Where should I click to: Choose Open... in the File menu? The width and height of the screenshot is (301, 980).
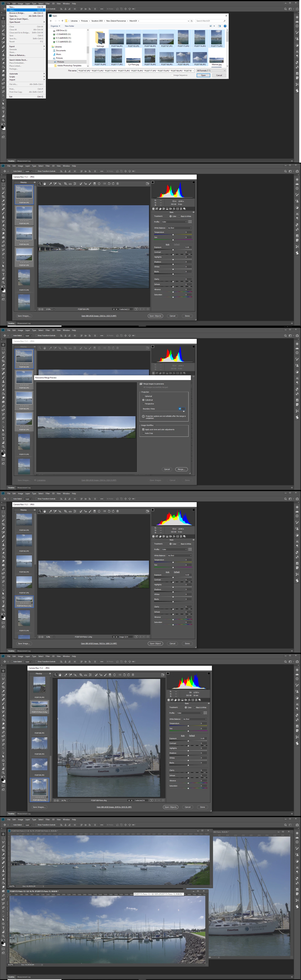26,10
